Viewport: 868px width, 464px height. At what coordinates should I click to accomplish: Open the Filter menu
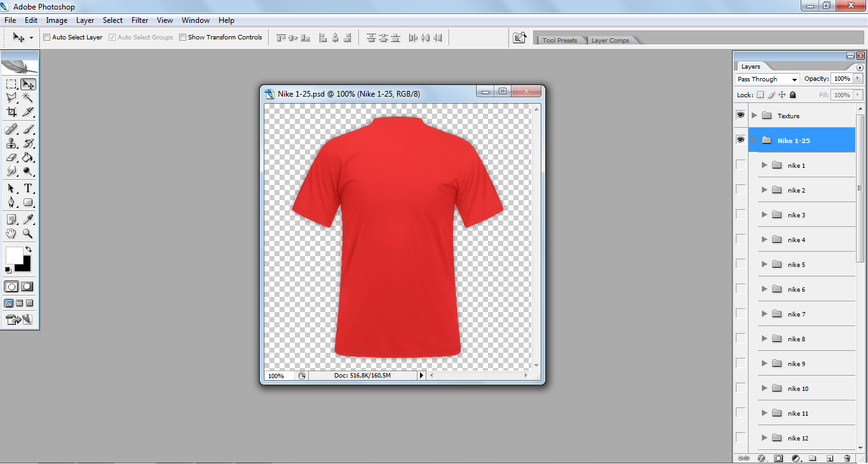[140, 20]
